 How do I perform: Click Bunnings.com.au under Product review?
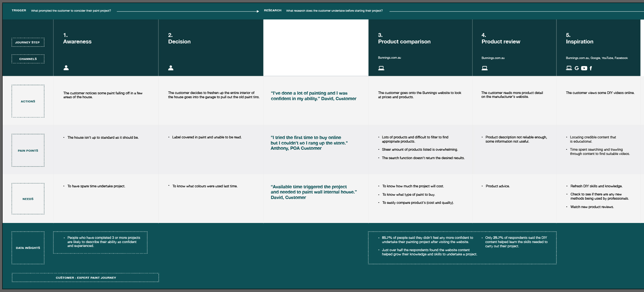click(x=493, y=58)
